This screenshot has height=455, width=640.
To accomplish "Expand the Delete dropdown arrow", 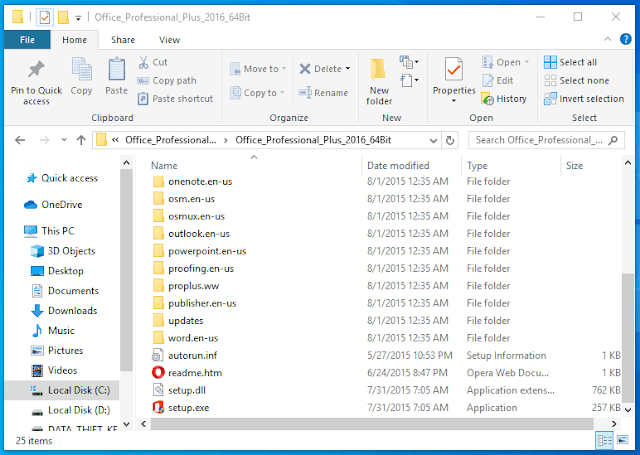I will (x=348, y=69).
